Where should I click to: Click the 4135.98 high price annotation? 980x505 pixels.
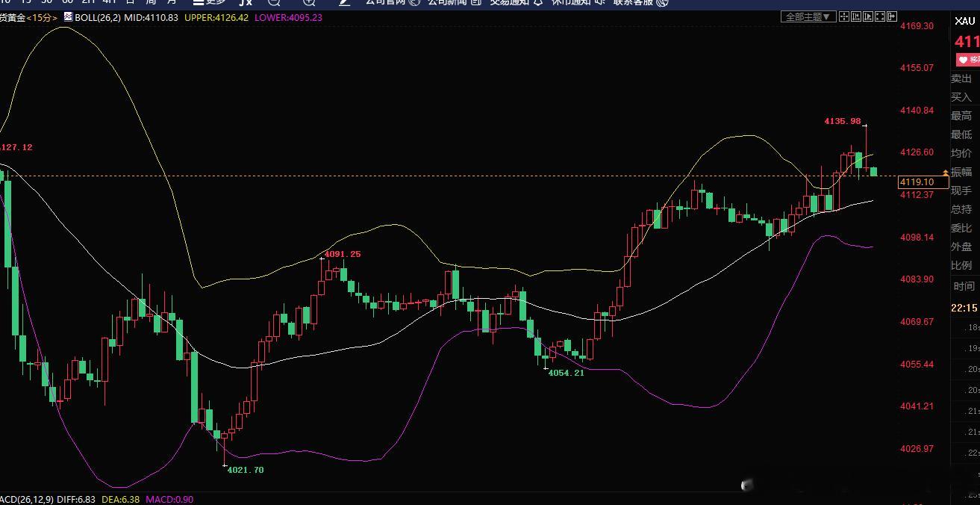pos(843,121)
